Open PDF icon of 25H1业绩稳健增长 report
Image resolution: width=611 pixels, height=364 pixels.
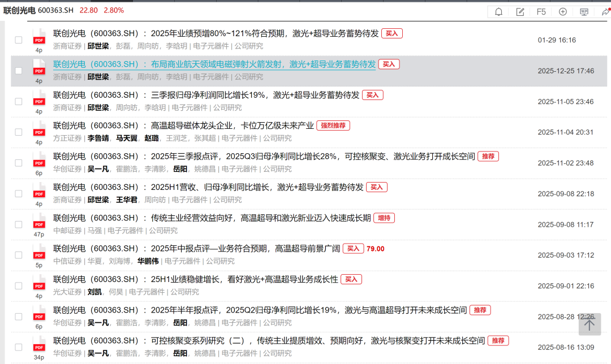point(39,283)
